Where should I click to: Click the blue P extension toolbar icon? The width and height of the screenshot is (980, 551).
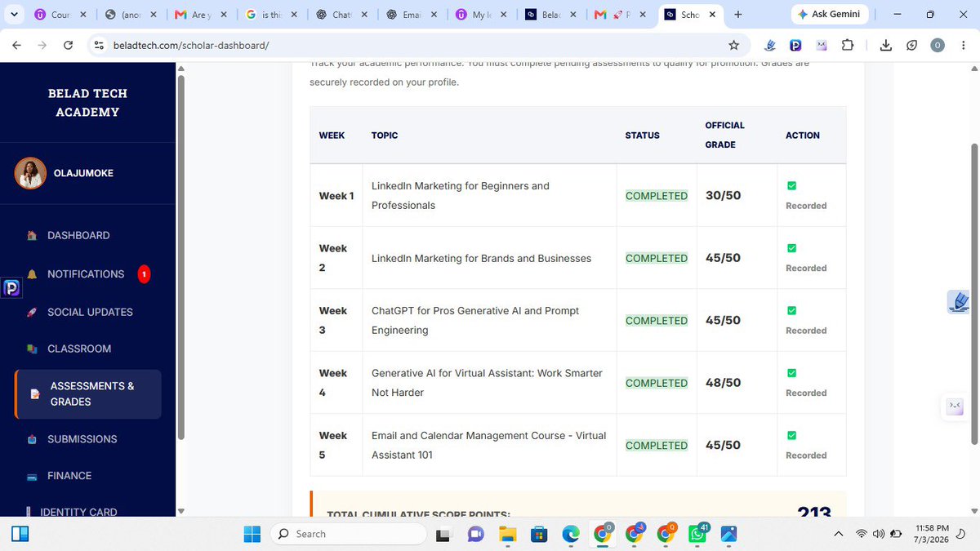[x=795, y=46]
